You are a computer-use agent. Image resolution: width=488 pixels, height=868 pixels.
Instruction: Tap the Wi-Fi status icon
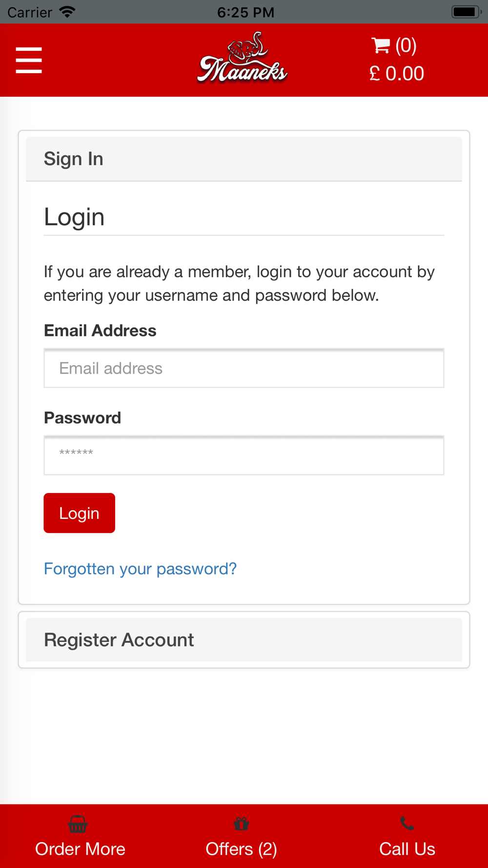pyautogui.click(x=67, y=12)
